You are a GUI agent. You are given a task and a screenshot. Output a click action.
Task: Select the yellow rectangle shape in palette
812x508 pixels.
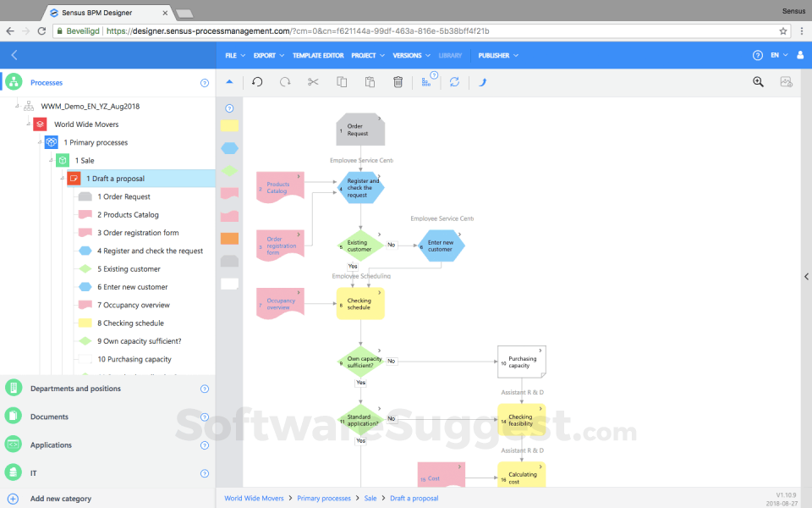[229, 126]
